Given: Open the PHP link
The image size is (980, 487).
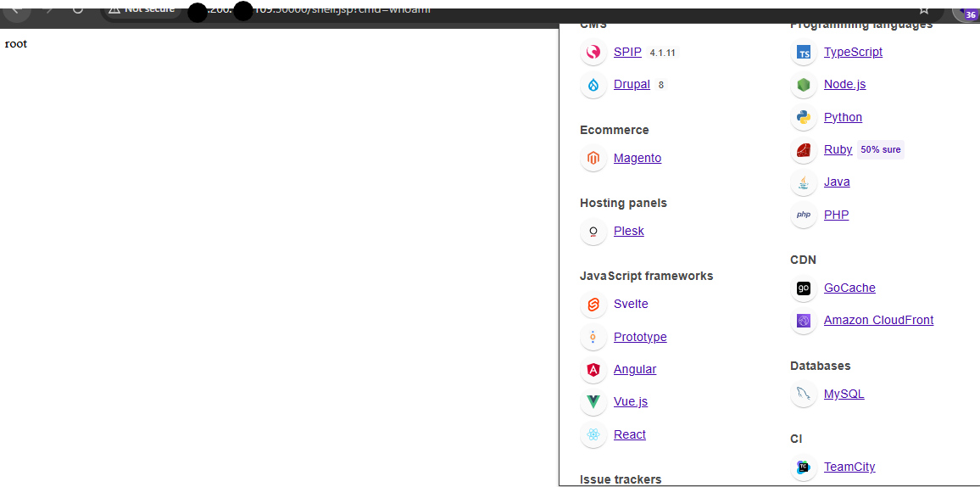Looking at the screenshot, I should [836, 215].
